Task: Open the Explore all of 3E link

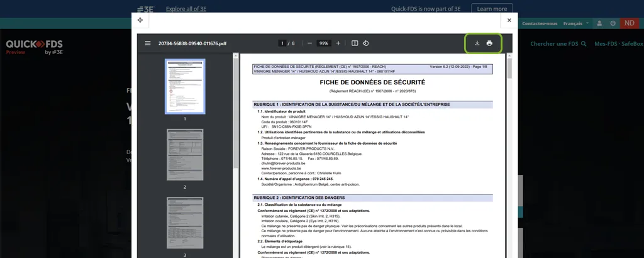Action: pos(186,9)
